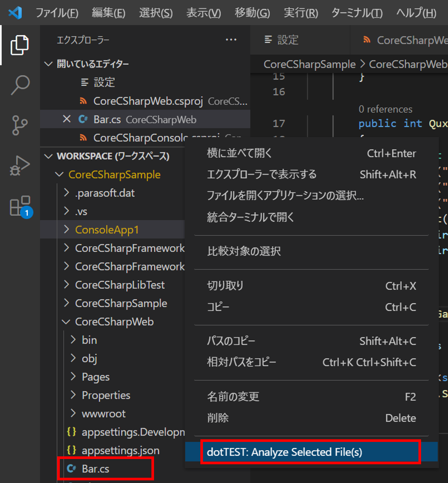Close Bar.cs in open editors list
Viewport: 448px width, 483px height.
coord(67,119)
